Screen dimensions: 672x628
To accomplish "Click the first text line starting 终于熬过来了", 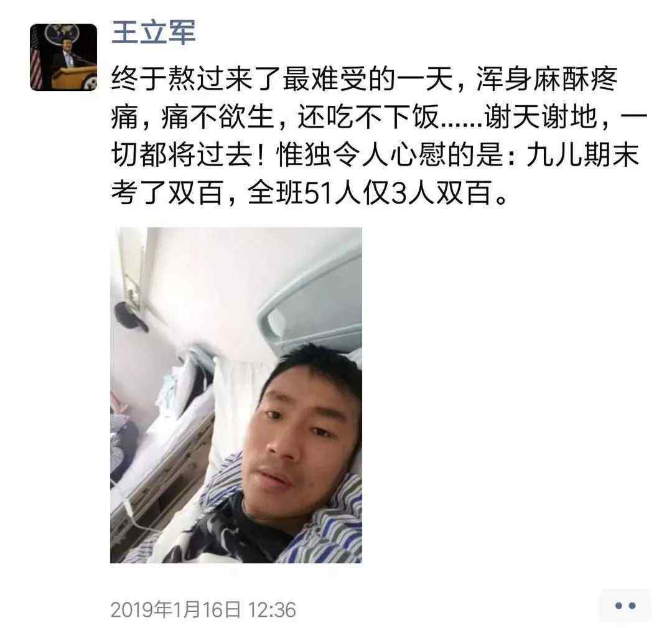I will [x=364, y=80].
